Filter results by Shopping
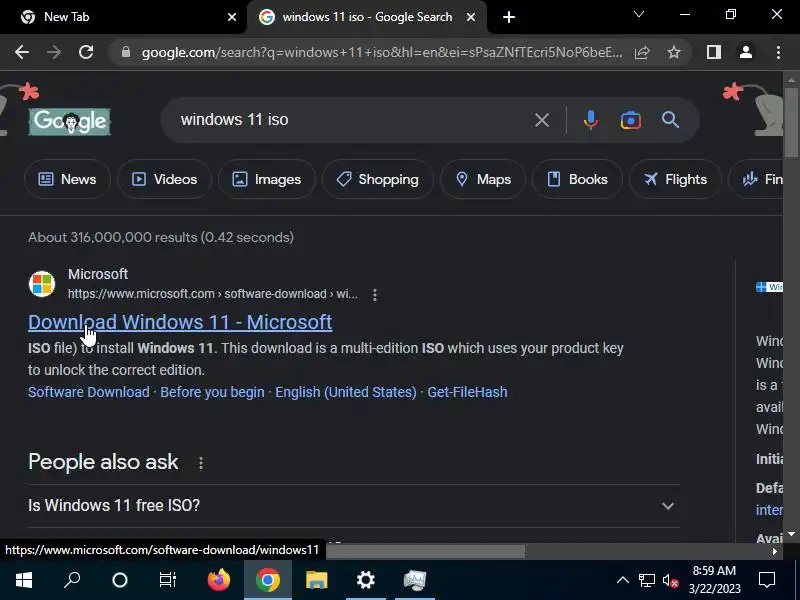 click(378, 179)
